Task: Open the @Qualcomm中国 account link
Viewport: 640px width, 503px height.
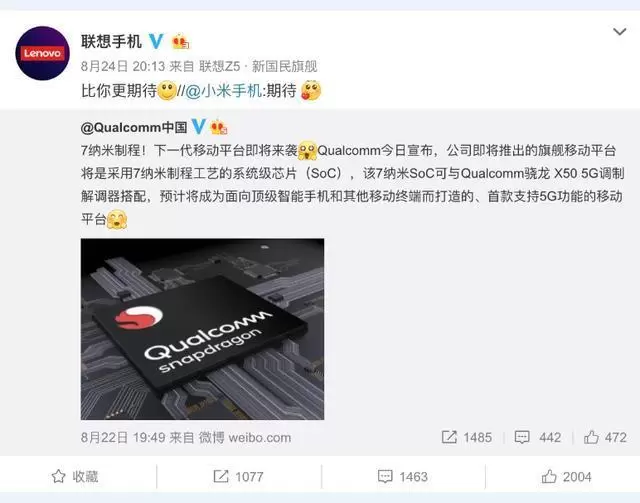Action: tap(134, 127)
